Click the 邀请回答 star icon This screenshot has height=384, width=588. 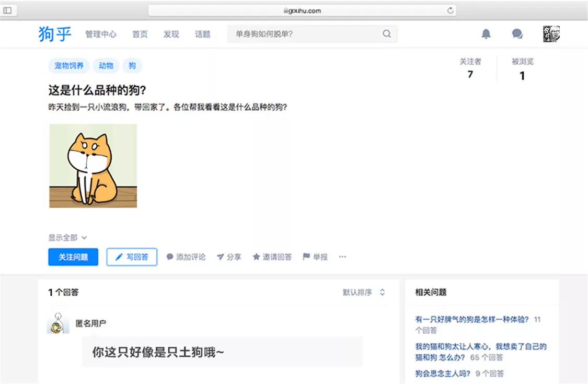point(256,257)
